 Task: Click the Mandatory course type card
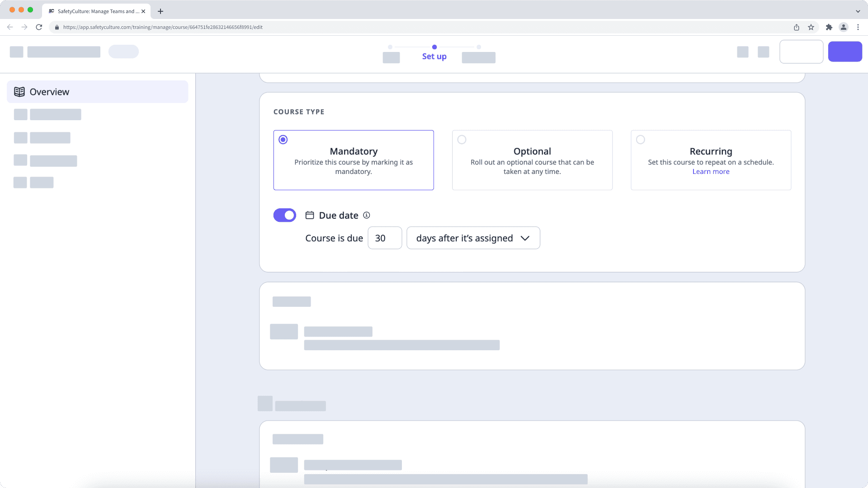tap(354, 160)
